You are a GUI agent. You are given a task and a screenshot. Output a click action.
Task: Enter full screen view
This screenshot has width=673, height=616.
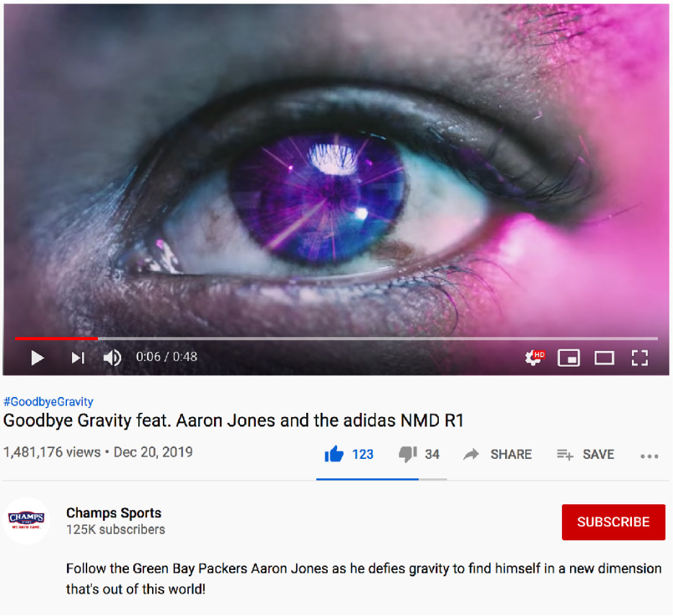pos(640,357)
